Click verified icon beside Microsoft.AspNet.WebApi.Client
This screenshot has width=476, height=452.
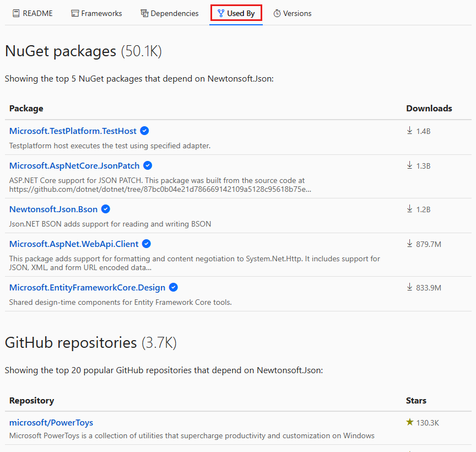[146, 244]
